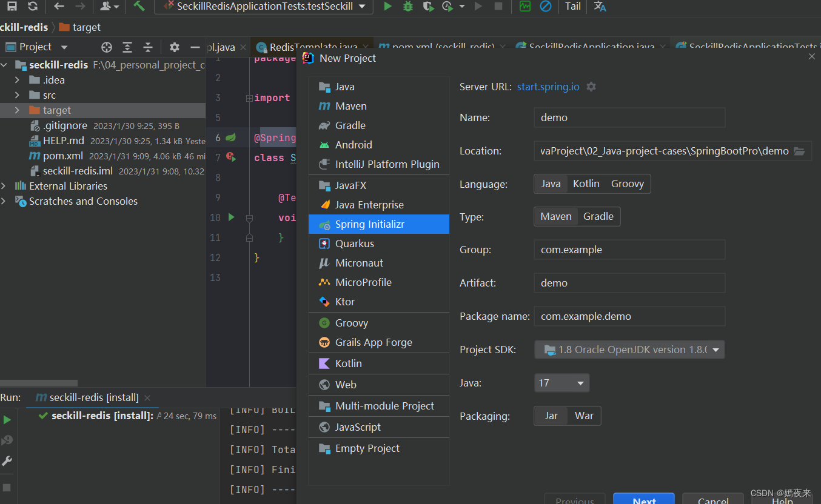The image size is (821, 504).
Task: Choose Kotlin as the Language
Action: (x=586, y=184)
